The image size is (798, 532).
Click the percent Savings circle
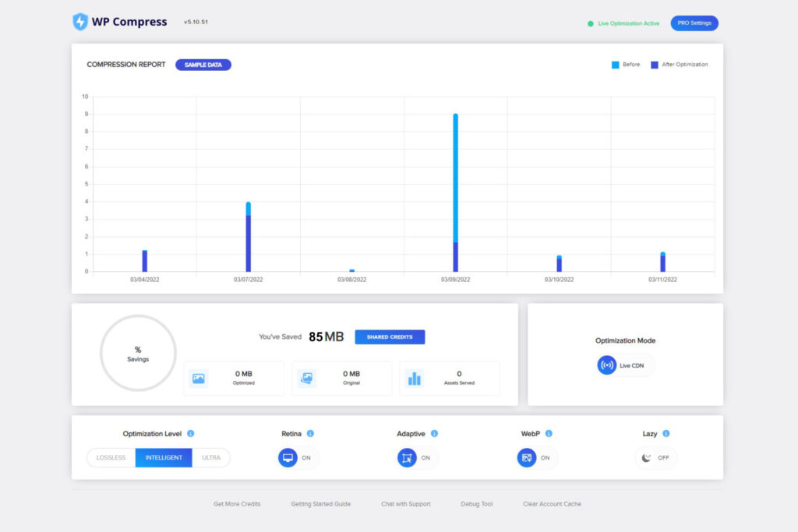(138, 354)
